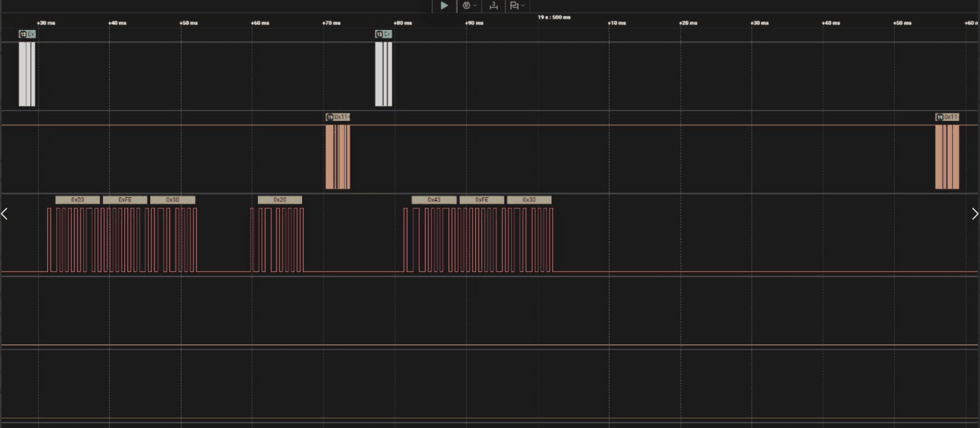Select the 0x20 decoded byte label
The height and width of the screenshot is (428, 980).
(x=280, y=200)
